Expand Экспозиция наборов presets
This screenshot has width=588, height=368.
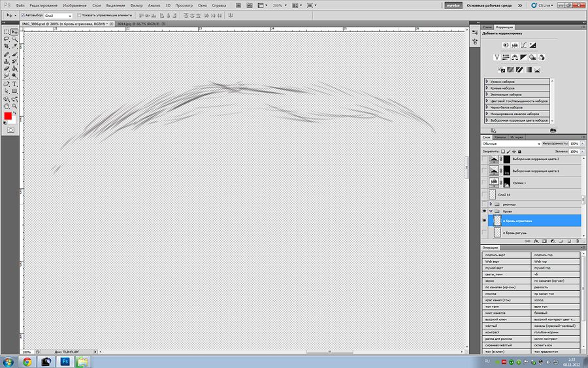pyautogui.click(x=487, y=95)
